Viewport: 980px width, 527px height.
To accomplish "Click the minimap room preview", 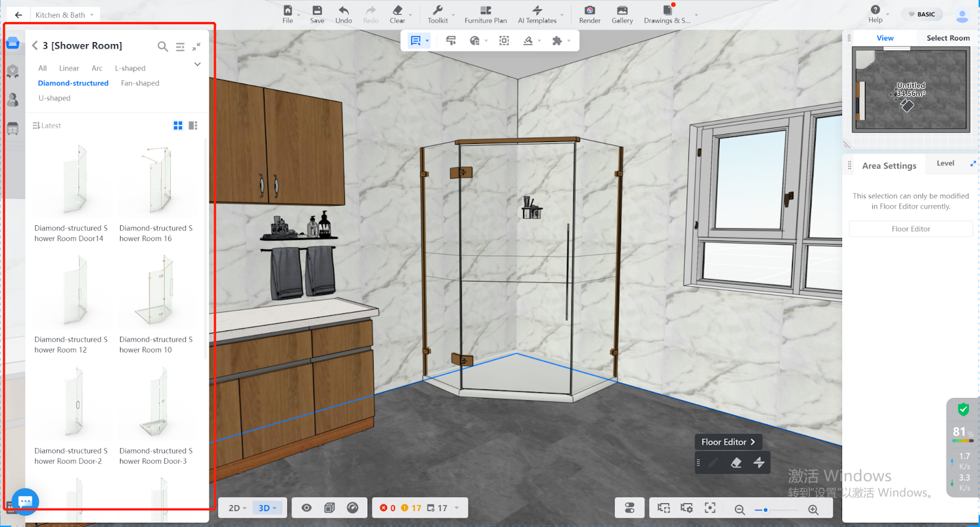I will click(x=911, y=90).
